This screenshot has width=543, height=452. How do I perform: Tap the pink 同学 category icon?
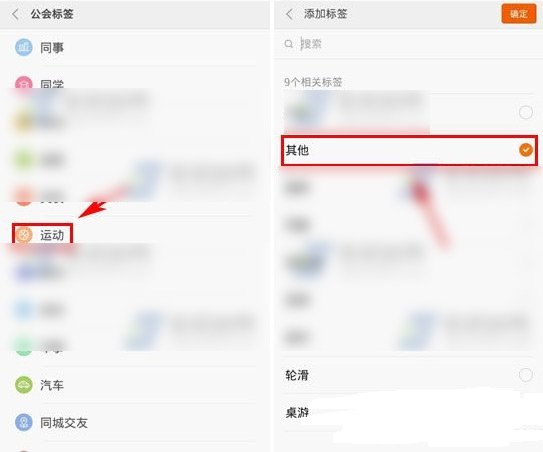24,83
